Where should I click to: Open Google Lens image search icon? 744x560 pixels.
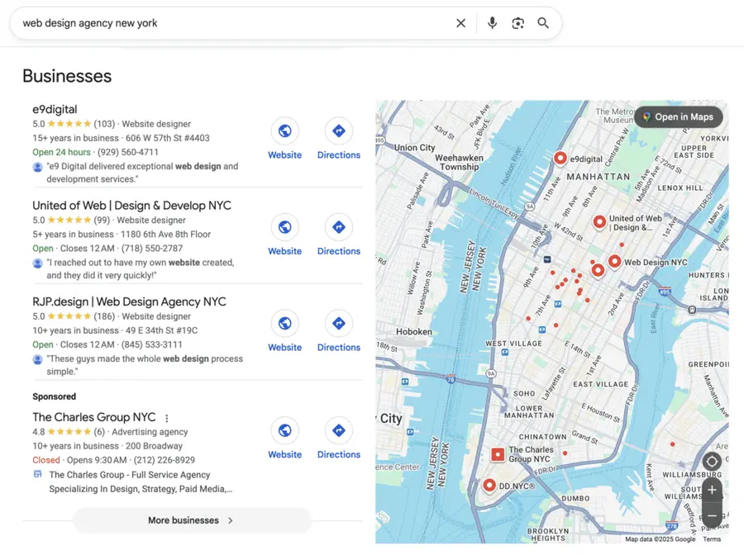[518, 23]
